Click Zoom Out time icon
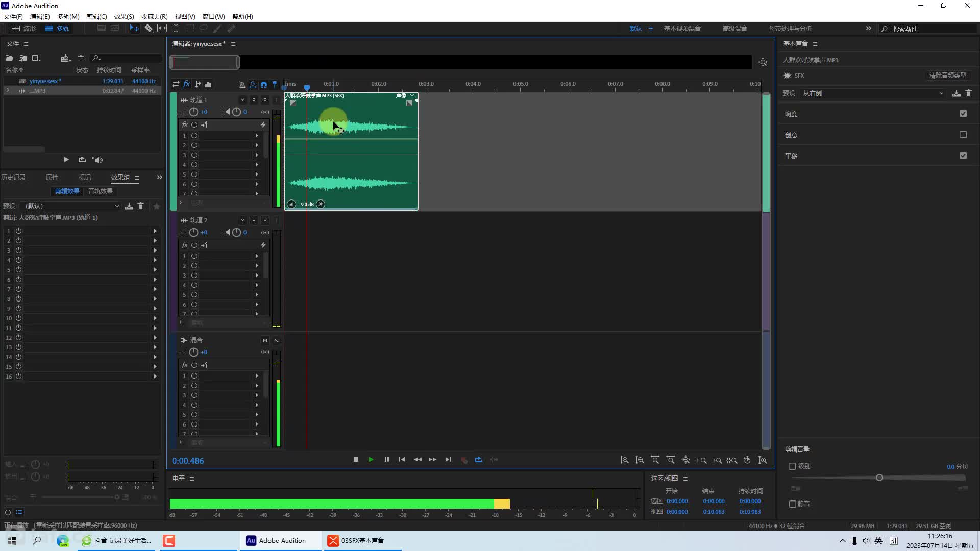Screen dimensions: 980x551 (x=671, y=460)
